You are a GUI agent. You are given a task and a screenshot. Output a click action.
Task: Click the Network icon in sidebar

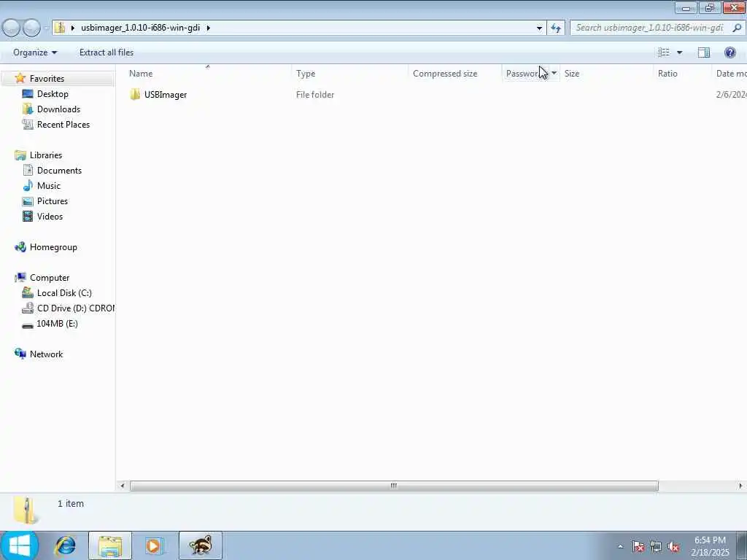20,354
